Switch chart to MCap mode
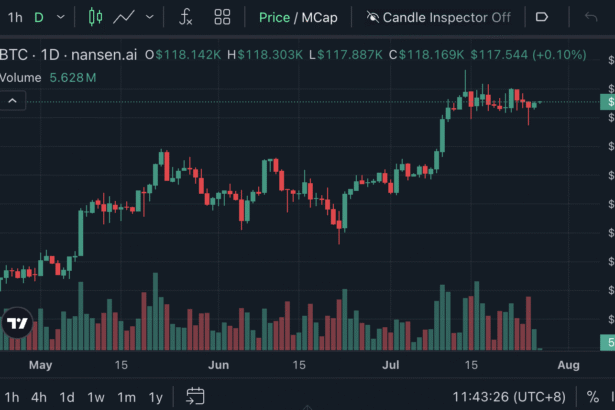Screen dimensions: 615x410 (318, 17)
